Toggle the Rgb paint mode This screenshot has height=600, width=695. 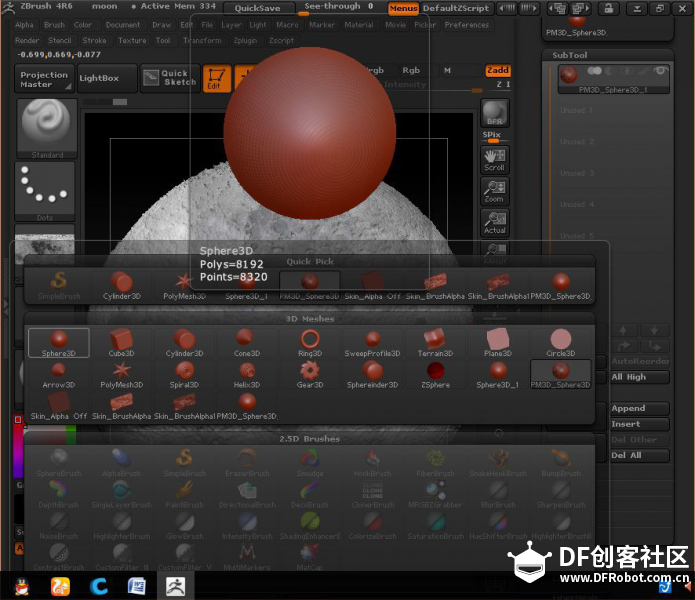pos(411,70)
